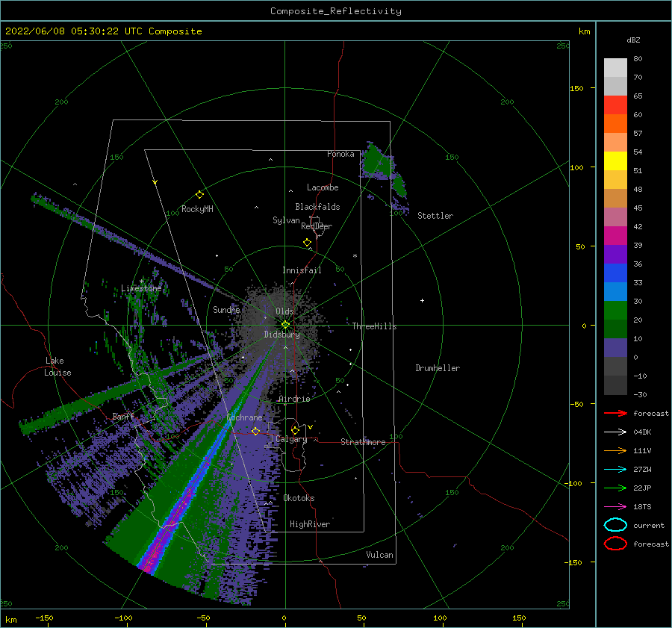Click the cyan 27ZW arrow icon
Image resolution: width=672 pixels, height=628 pixels.
pos(615,470)
